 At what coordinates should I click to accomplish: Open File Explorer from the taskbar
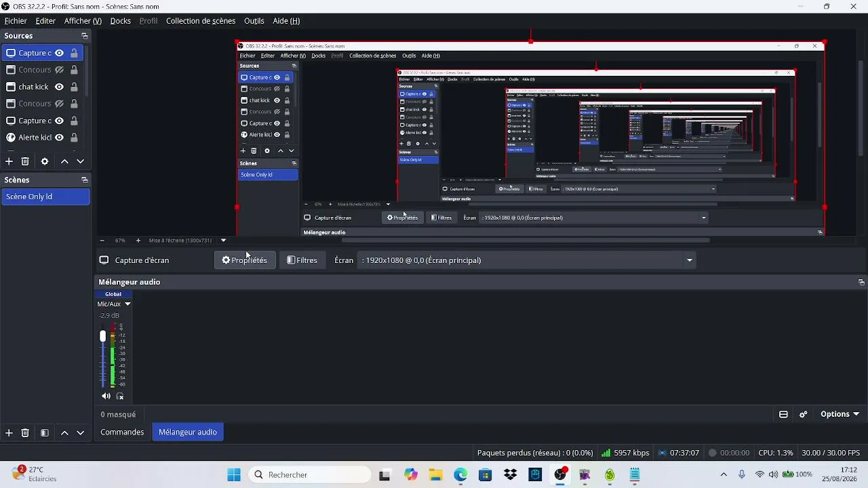tap(435, 474)
